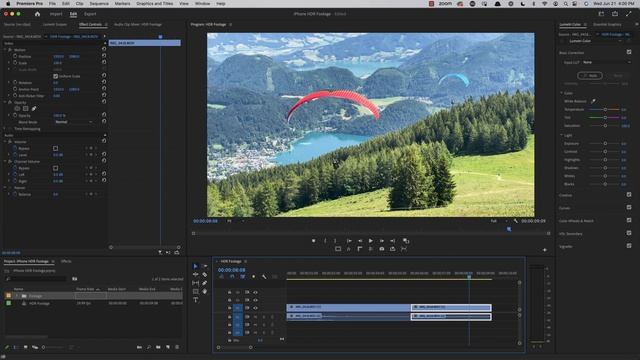Step back one frame in Program monitor
The width and height of the screenshot is (640, 360).
coord(360,241)
